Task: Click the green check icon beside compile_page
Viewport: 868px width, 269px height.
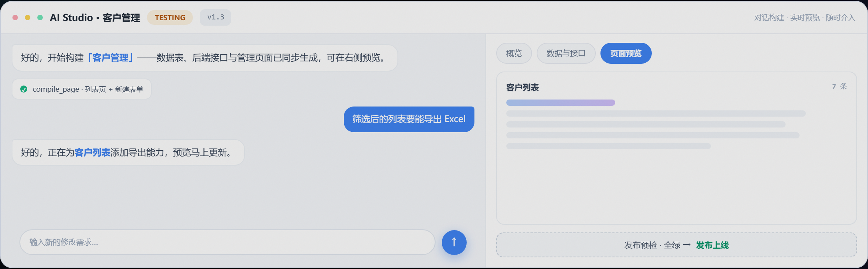Action: point(24,89)
